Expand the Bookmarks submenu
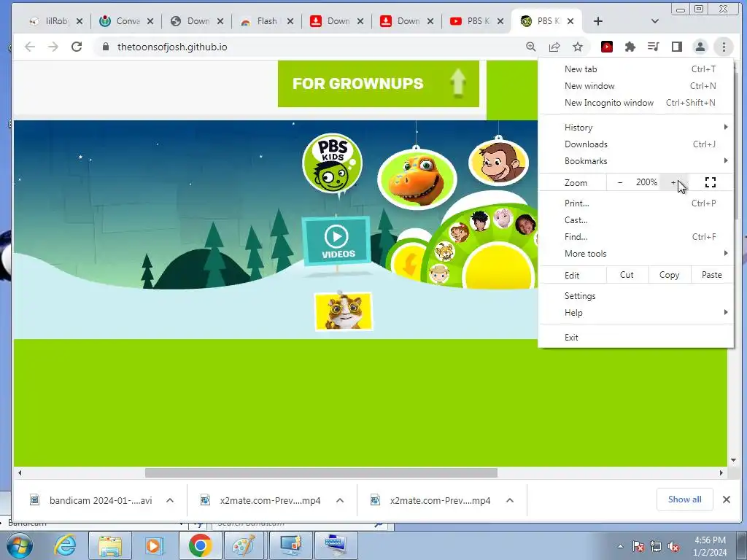Screen dimensions: 747x560 [636, 161]
